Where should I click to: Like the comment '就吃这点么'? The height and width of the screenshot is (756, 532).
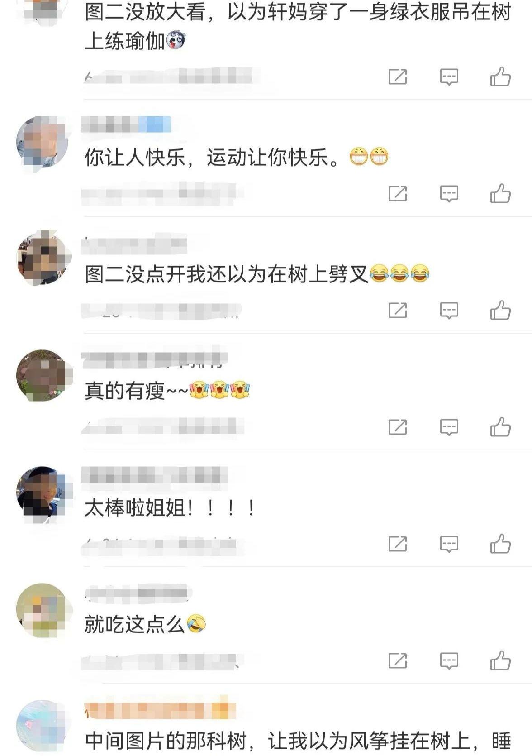pyautogui.click(x=500, y=660)
